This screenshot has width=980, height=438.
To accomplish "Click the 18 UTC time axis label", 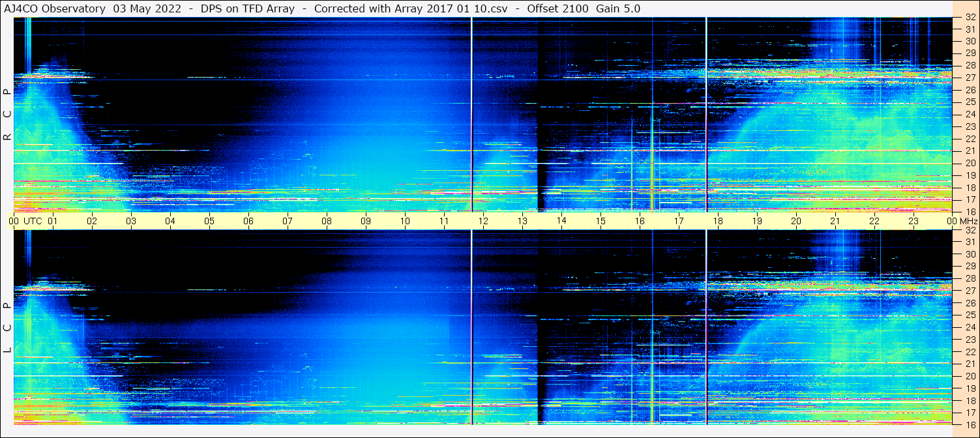I will 718,221.
